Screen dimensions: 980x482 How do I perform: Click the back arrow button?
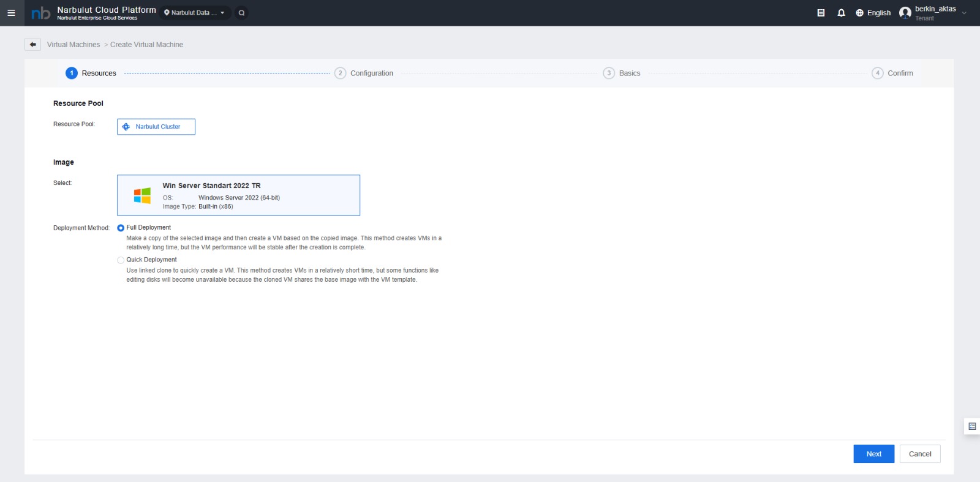pyautogui.click(x=33, y=45)
